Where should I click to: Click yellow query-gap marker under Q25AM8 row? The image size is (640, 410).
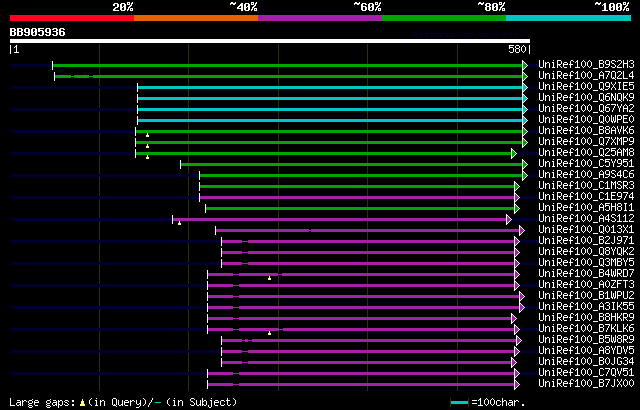point(147,157)
